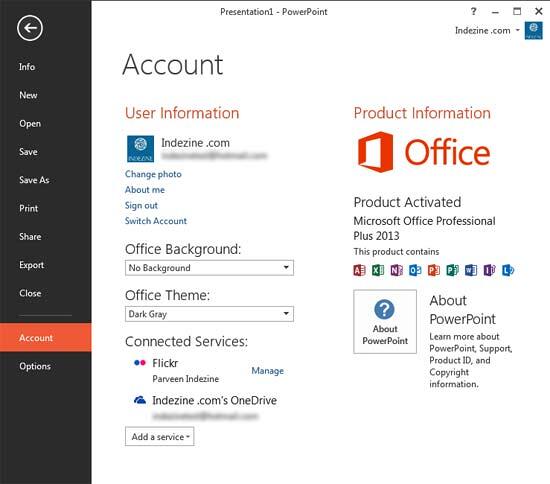Click the profile avatar in top-right corner

534,31
